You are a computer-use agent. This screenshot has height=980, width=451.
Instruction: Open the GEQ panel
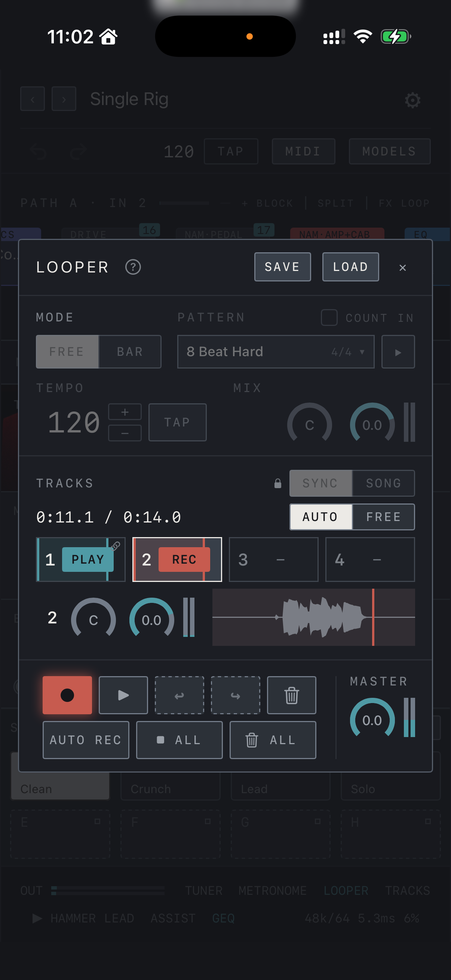click(223, 918)
